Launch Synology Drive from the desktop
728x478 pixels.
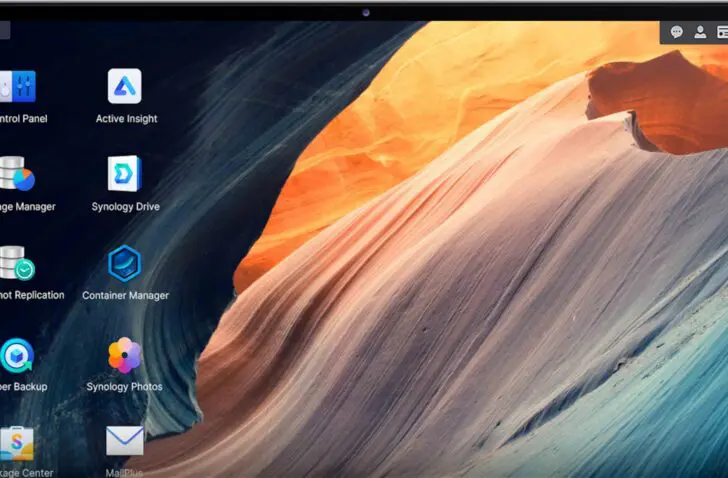point(125,174)
